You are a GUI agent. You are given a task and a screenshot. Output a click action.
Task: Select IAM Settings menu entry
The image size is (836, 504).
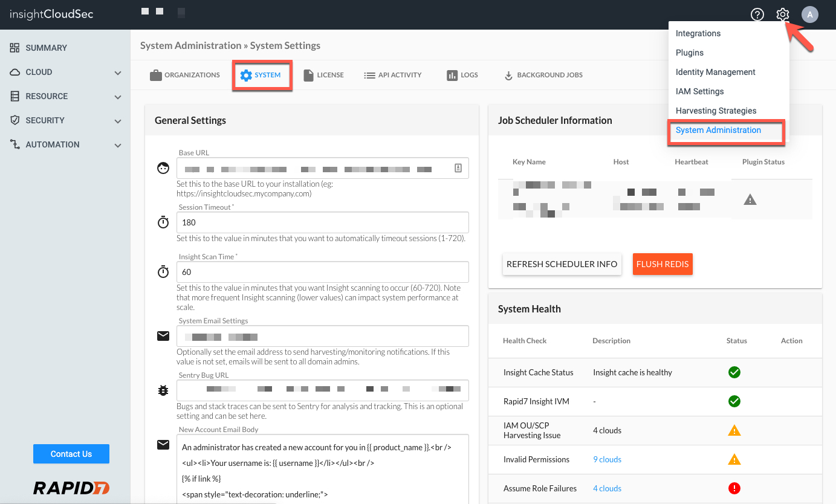click(x=700, y=91)
